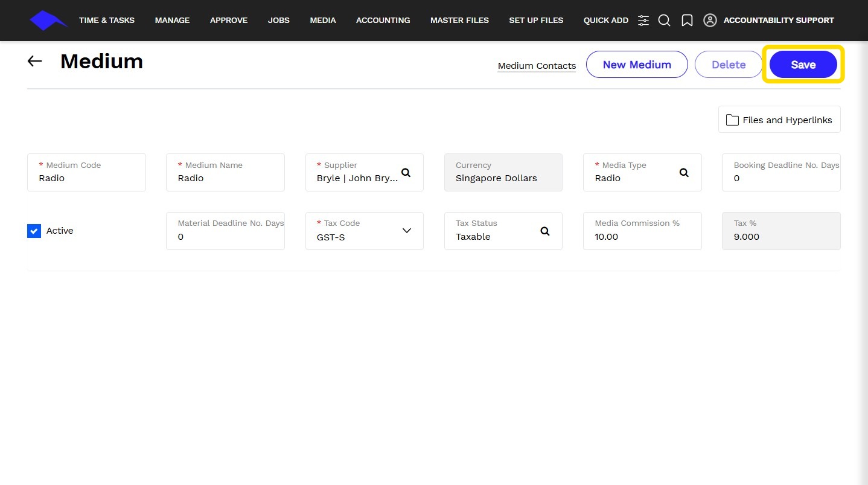Open Media Type lookup search icon

click(684, 172)
